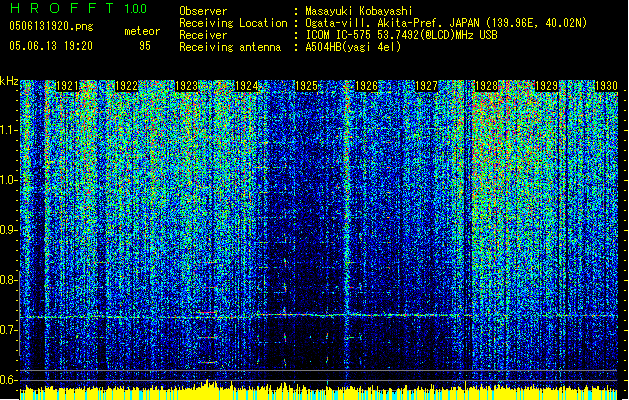Click the HROFFT title text
The width and height of the screenshot is (629, 400).
click(x=62, y=8)
